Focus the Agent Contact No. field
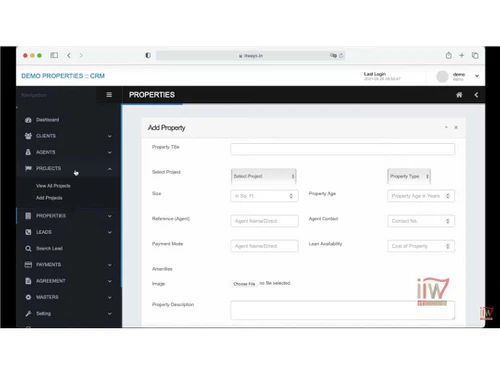 (x=421, y=221)
